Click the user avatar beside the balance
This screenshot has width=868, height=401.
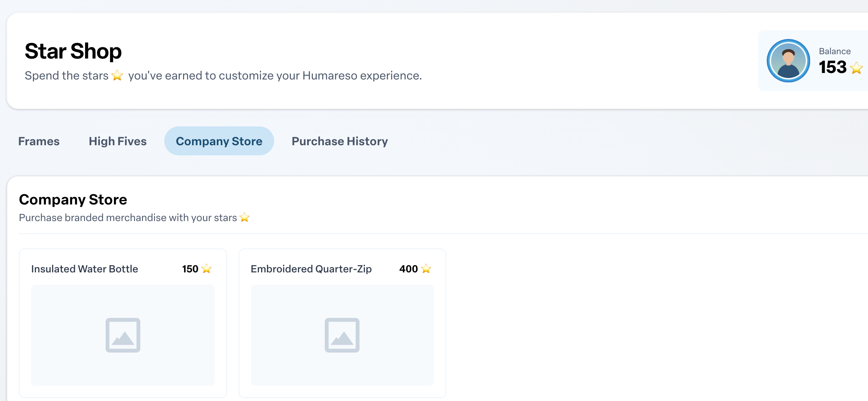(x=788, y=61)
